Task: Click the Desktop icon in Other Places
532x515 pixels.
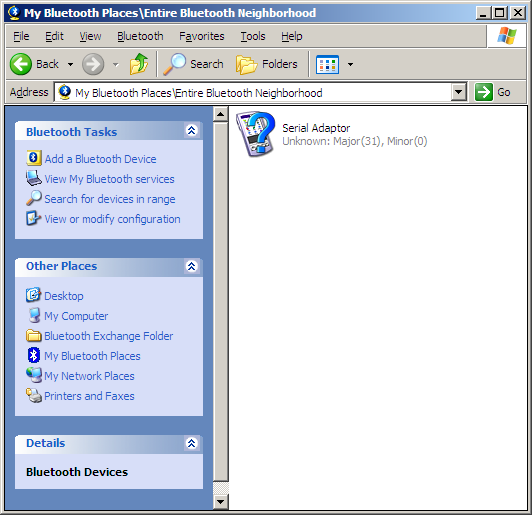Action: (34, 295)
